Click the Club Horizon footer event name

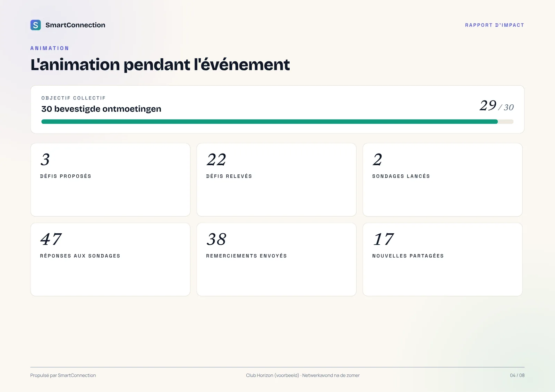pos(273,375)
